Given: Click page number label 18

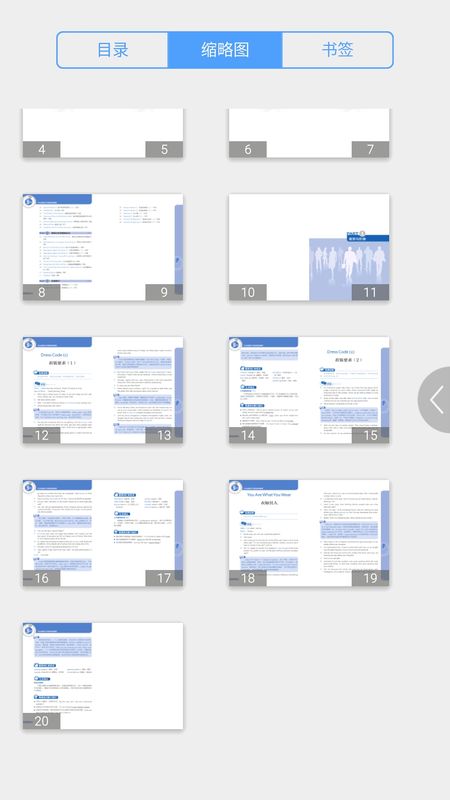Looking at the screenshot, I should click(247, 578).
